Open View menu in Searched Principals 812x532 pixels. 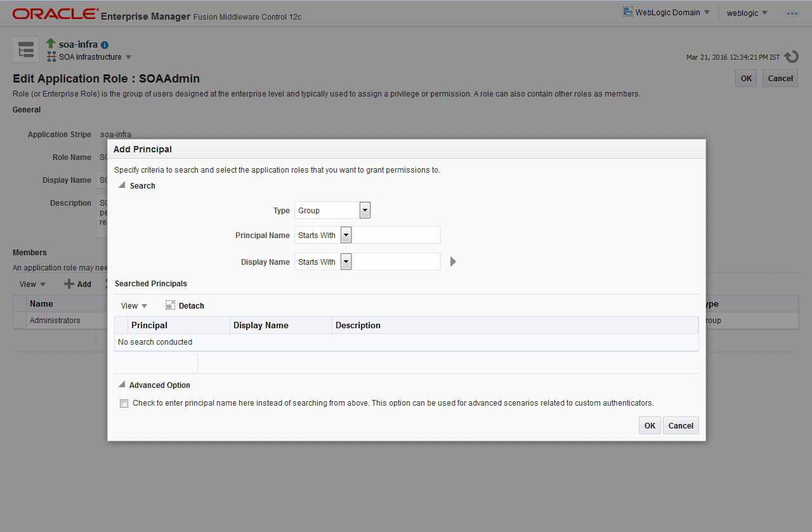[x=134, y=306]
